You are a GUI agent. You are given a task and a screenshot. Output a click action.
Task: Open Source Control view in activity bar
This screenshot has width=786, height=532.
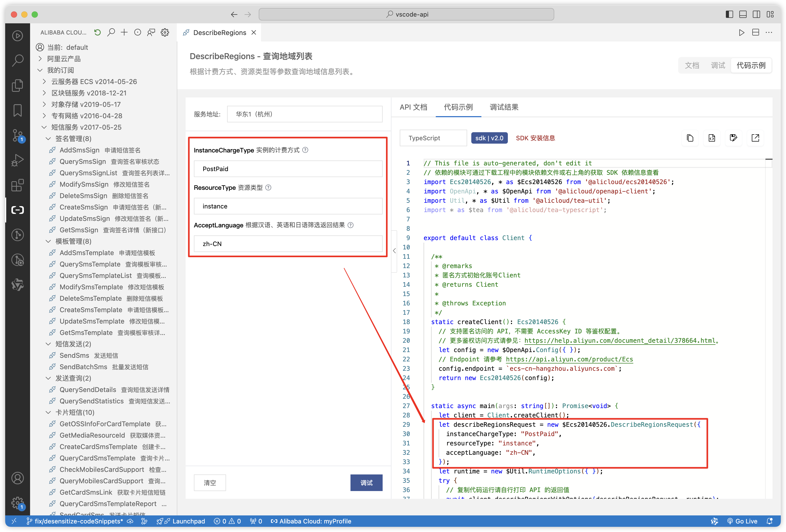(17, 135)
